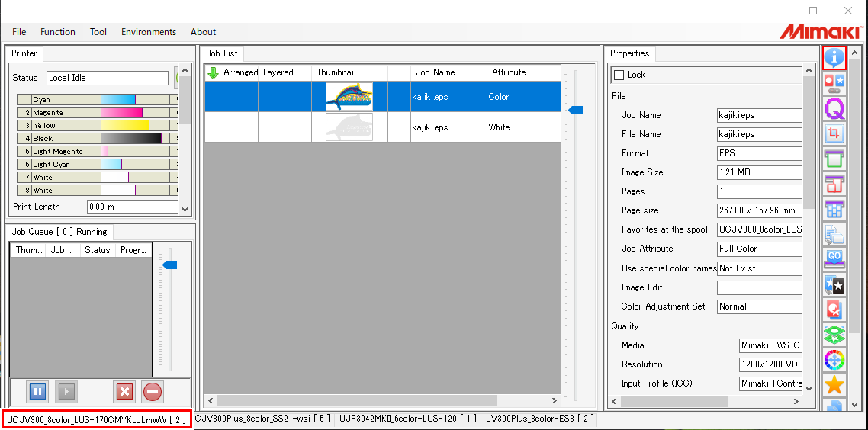
Task: Click the color kajiki.eps thumbnail
Action: (349, 96)
